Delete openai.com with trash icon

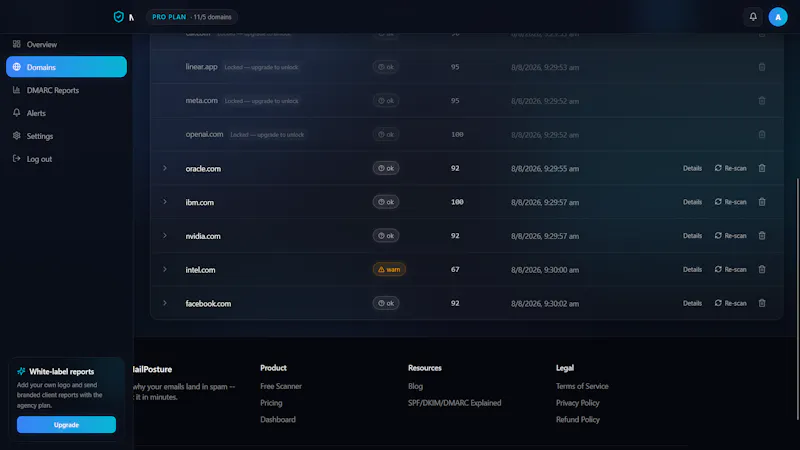pos(762,134)
